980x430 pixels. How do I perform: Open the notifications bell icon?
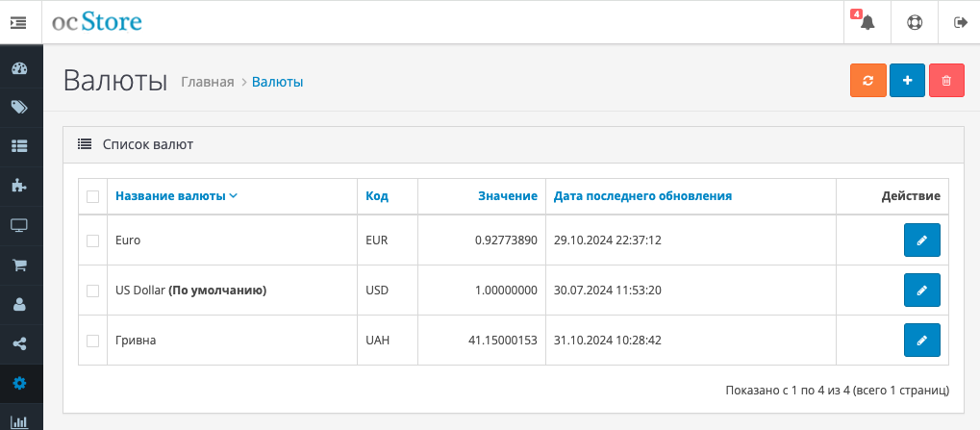pos(867,22)
